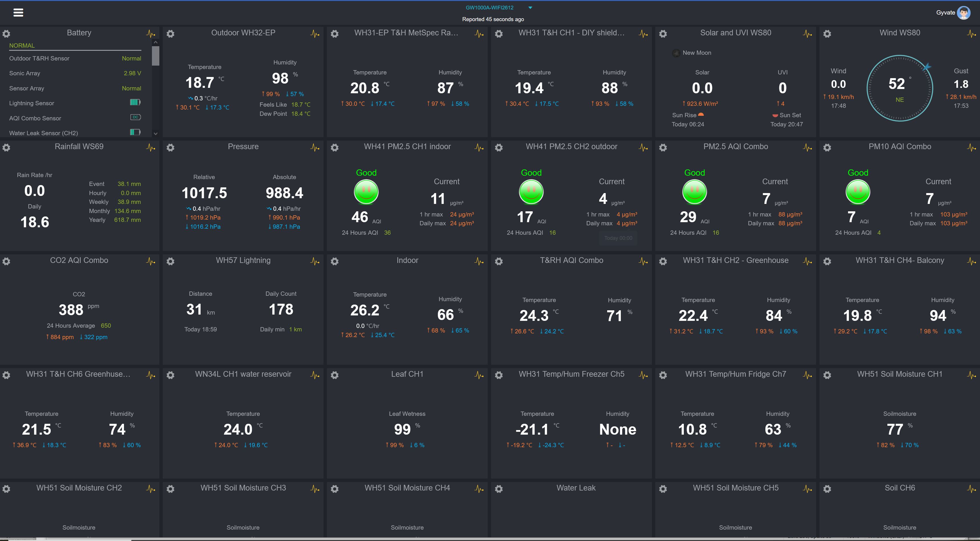Open the hamburger menu
Image resolution: width=980 pixels, height=541 pixels.
coord(18,13)
